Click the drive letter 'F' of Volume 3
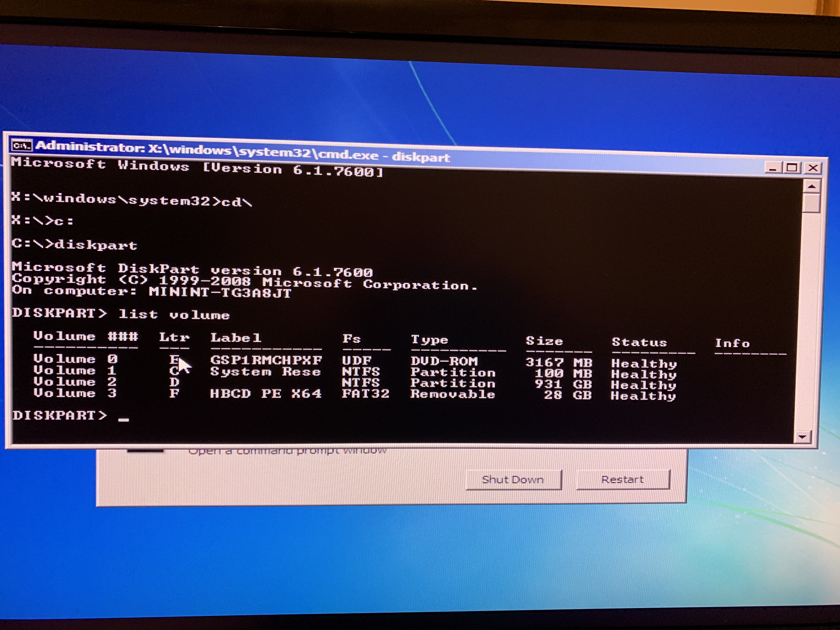The image size is (840, 630). [x=174, y=393]
